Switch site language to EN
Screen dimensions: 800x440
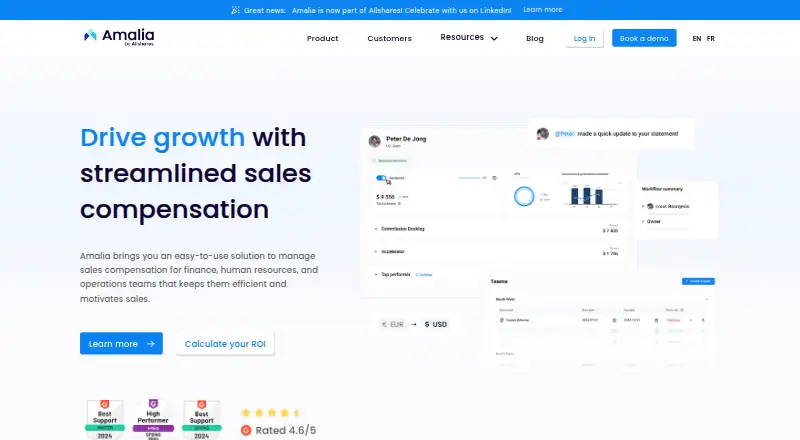click(x=696, y=39)
